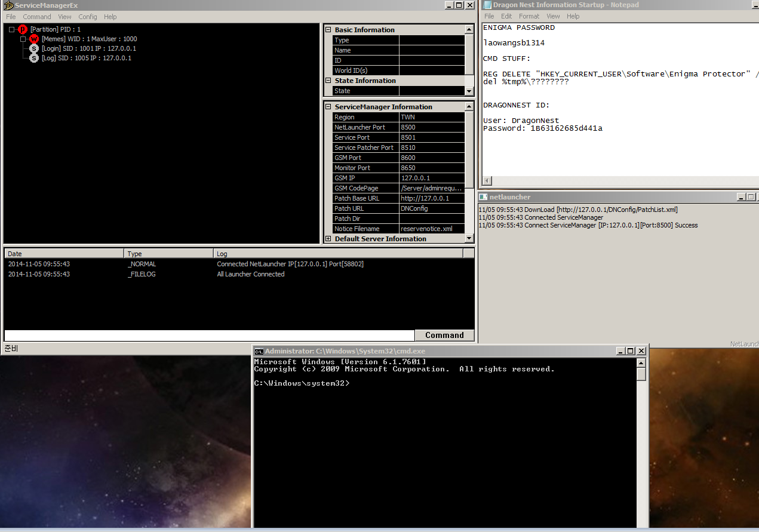Click the Patch URL value DNConfig
This screenshot has width=759, height=532.
(x=432, y=208)
